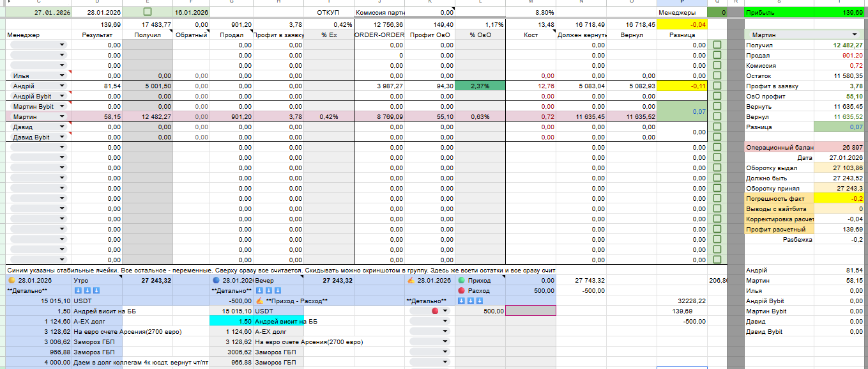Select the 32228,22 cell
This screenshot has height=369, width=868.
[x=682, y=301]
